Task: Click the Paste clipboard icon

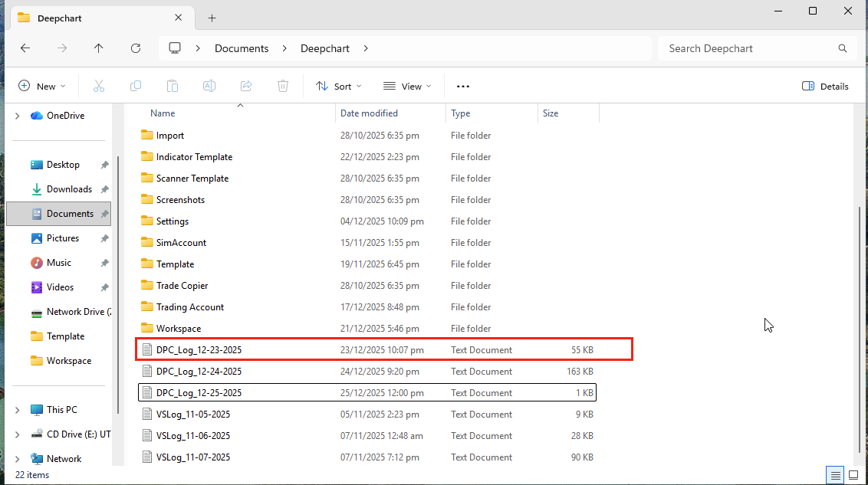Action: [173, 87]
